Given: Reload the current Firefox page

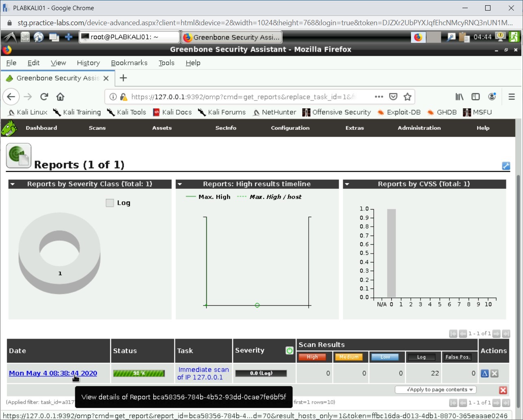Looking at the screenshot, I should click(x=44, y=97).
